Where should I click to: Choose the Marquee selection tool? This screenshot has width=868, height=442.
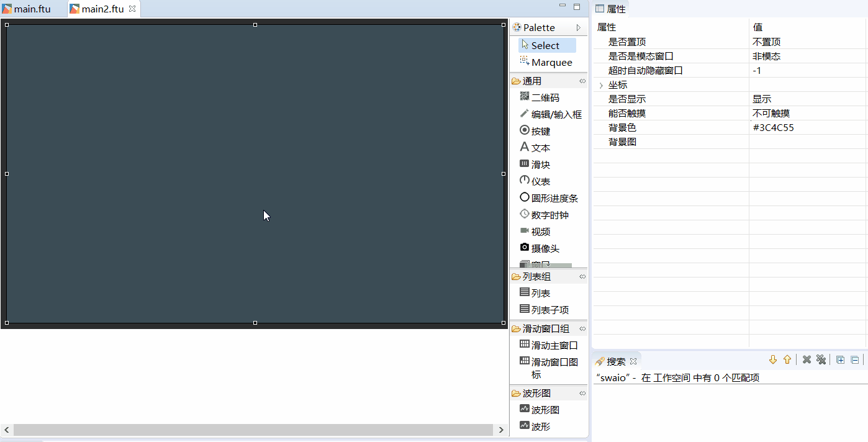click(547, 62)
